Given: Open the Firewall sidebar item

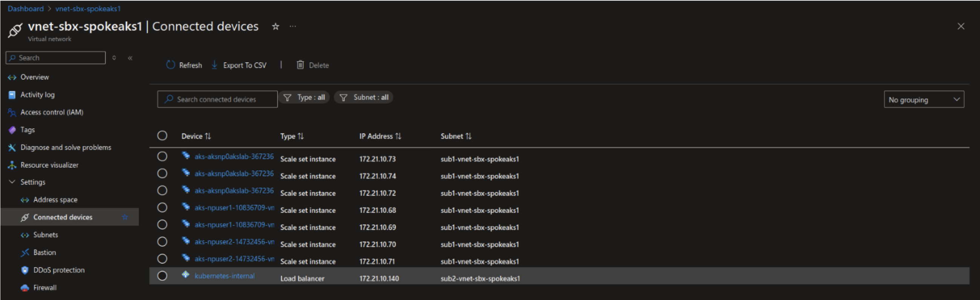Looking at the screenshot, I should pyautogui.click(x=44, y=288).
